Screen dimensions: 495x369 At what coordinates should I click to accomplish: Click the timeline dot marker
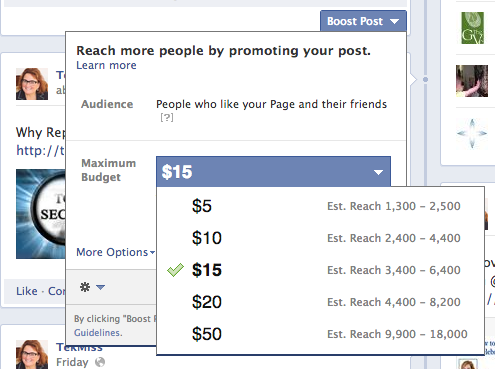pyautogui.click(x=425, y=79)
